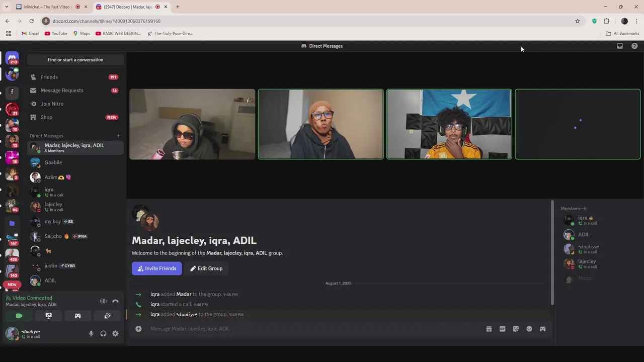Open apps controller icon in message bar
Image resolution: width=644 pixels, height=362 pixels.
click(x=542, y=329)
